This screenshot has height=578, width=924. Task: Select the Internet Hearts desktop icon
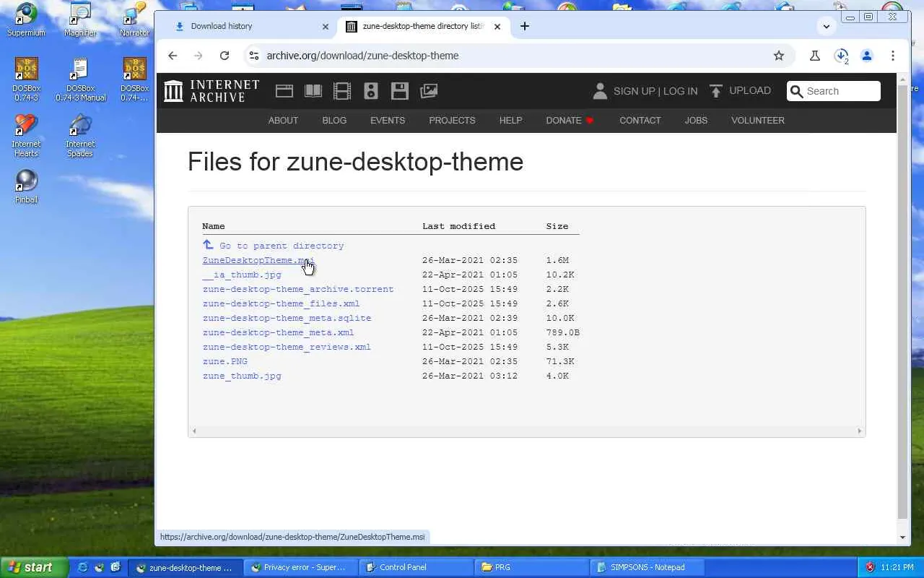tap(26, 136)
